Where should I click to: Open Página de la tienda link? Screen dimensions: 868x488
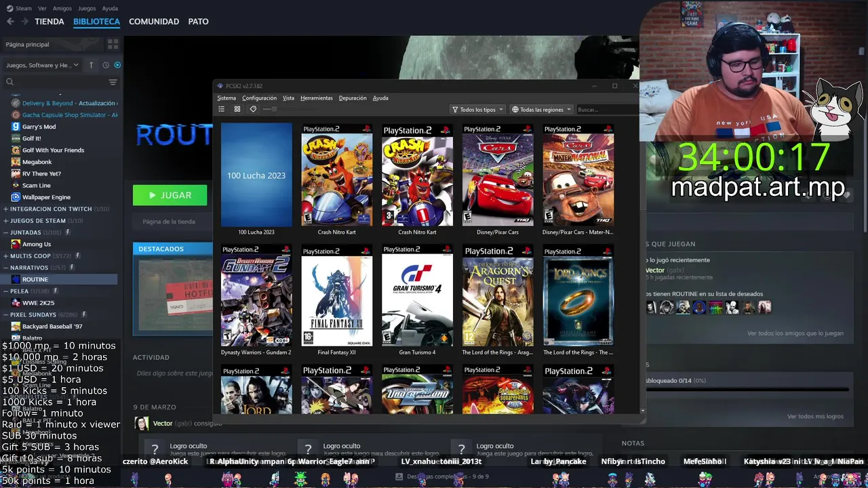tap(169, 222)
